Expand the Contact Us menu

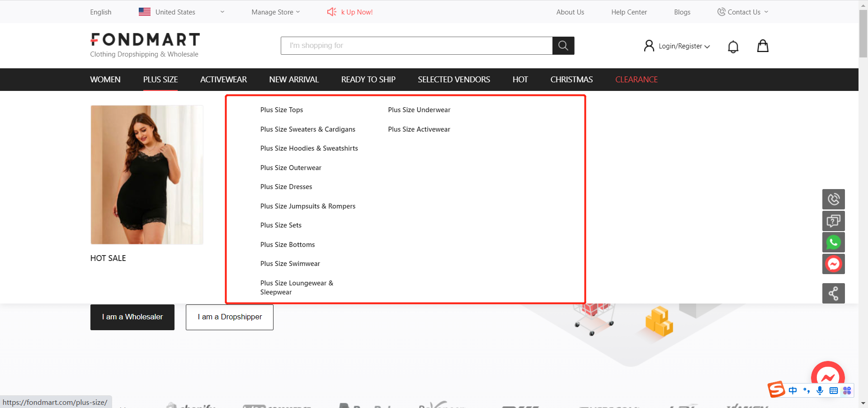[743, 12]
